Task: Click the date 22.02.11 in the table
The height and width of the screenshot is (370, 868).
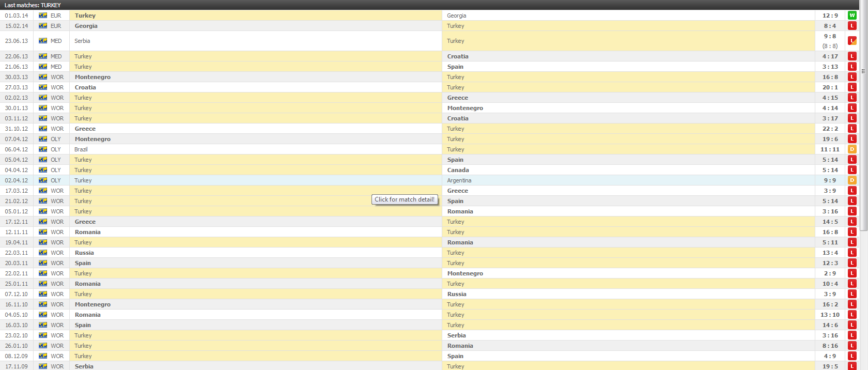Action: pos(17,273)
